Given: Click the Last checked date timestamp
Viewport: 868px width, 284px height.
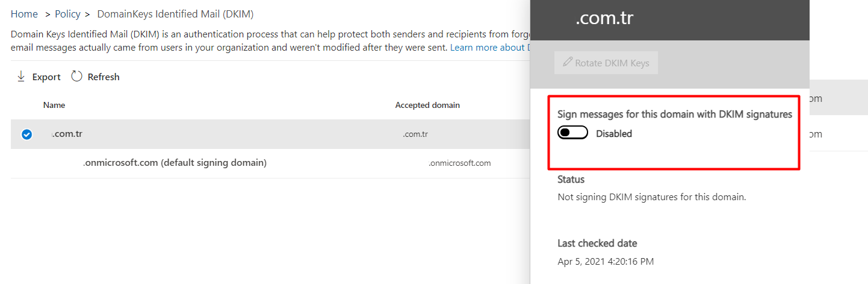Looking at the screenshot, I should [606, 262].
